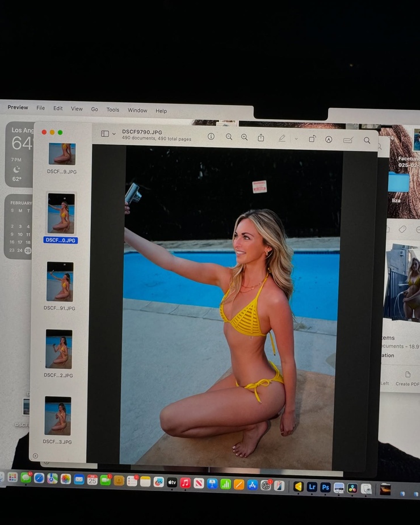420x525 pixels.
Task: Open the View menu in menu bar
Action: [77, 109]
